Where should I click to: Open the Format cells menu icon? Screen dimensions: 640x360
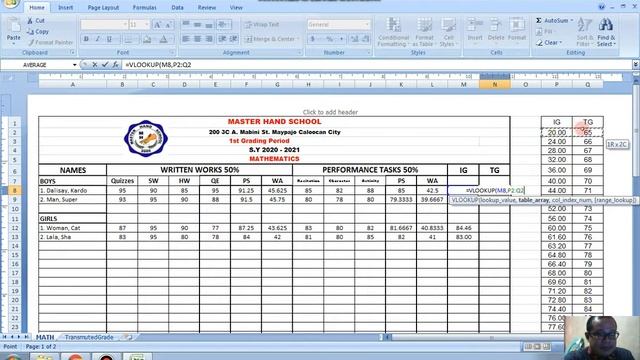pos(517,25)
